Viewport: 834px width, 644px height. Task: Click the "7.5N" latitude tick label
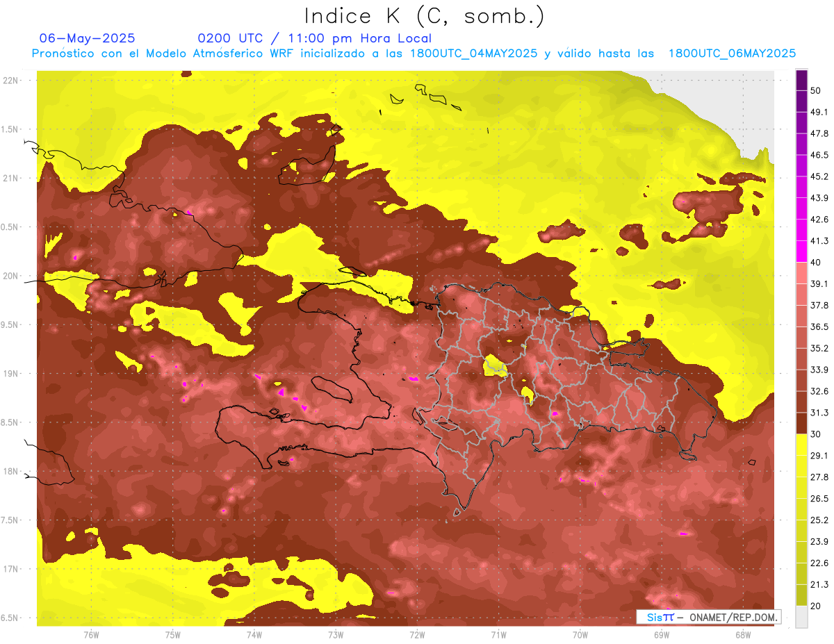[10, 520]
